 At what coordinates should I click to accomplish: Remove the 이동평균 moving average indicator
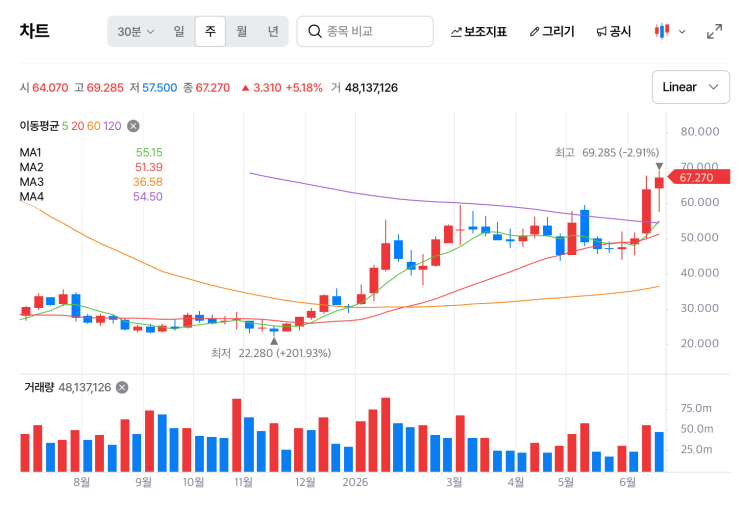point(134,126)
